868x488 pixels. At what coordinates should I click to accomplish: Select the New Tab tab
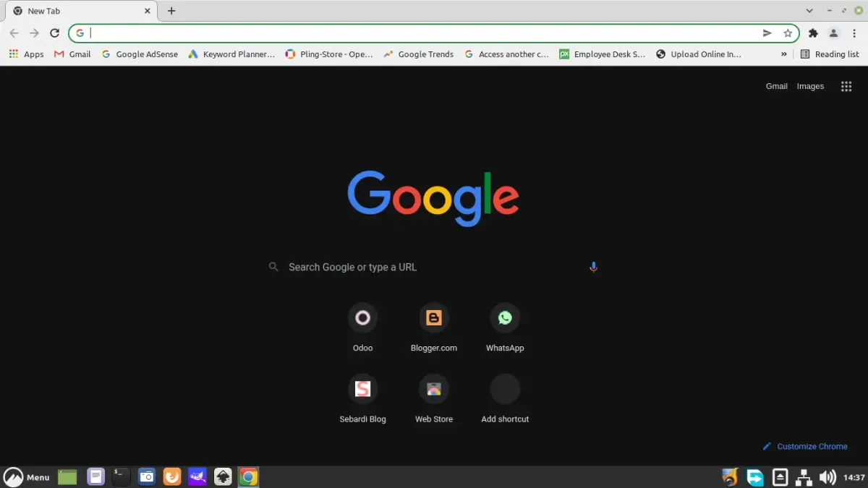coord(82,11)
